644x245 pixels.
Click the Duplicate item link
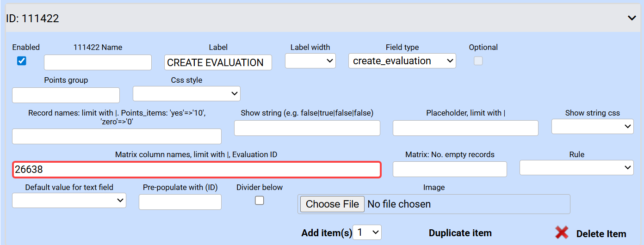tap(460, 233)
